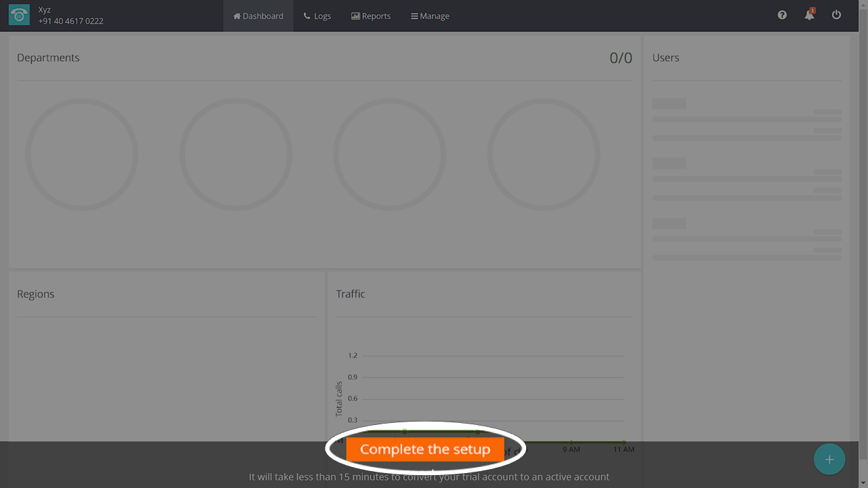Select the phone number +91 40 4617 0222

click(x=71, y=21)
